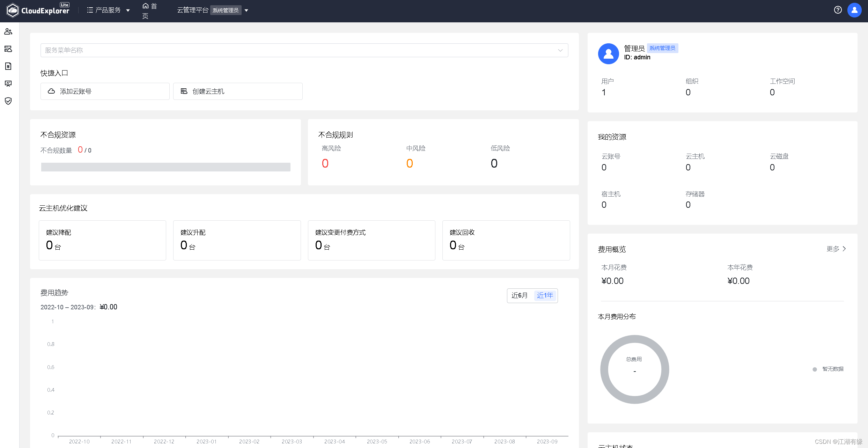Open the 建议降配 card
The image size is (868, 448).
(102, 240)
